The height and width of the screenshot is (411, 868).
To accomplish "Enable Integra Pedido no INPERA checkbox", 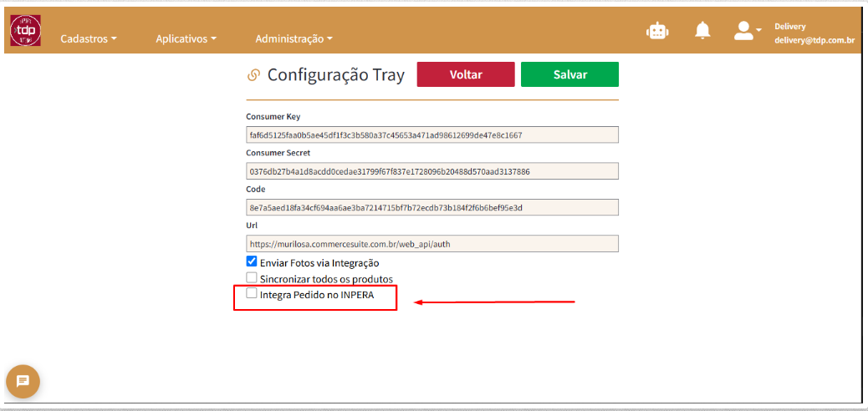I will coord(252,293).
